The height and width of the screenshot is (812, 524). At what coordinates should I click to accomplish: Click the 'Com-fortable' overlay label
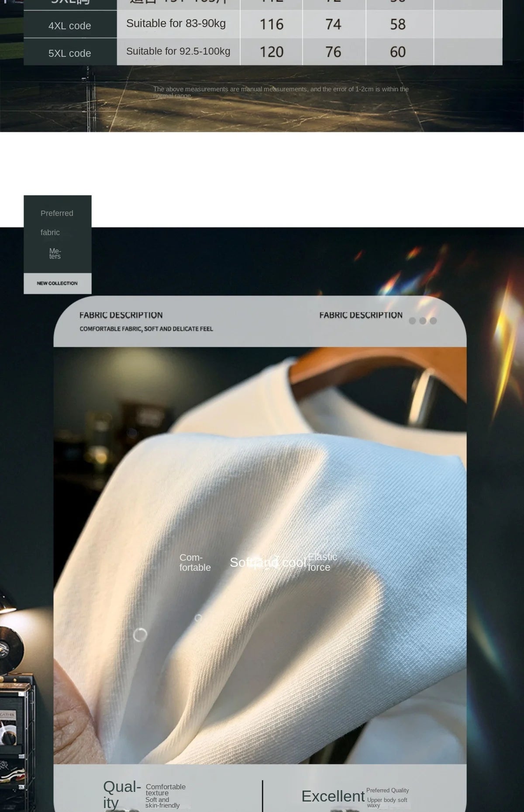(x=195, y=562)
